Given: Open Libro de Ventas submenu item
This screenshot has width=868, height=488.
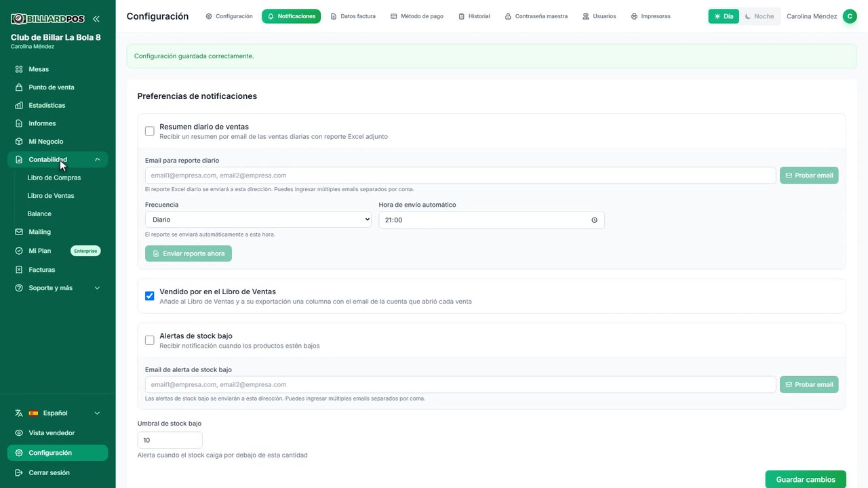Looking at the screenshot, I should [x=51, y=196].
